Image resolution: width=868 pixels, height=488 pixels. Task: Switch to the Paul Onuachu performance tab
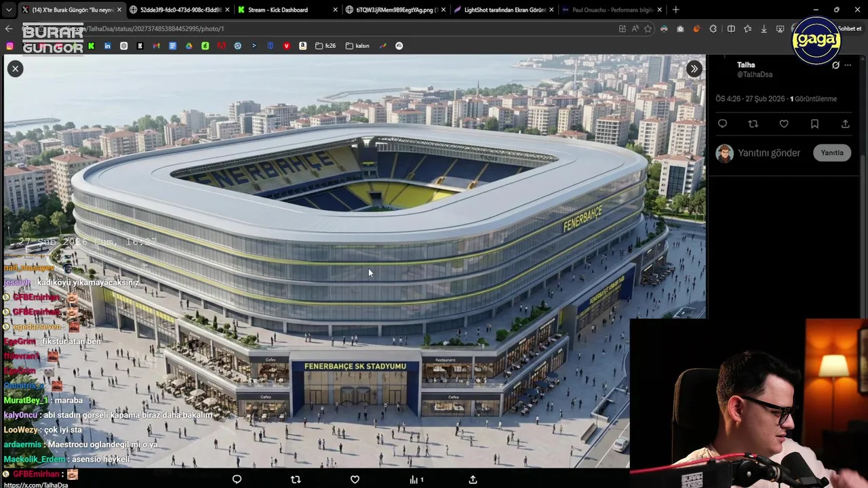(612, 10)
